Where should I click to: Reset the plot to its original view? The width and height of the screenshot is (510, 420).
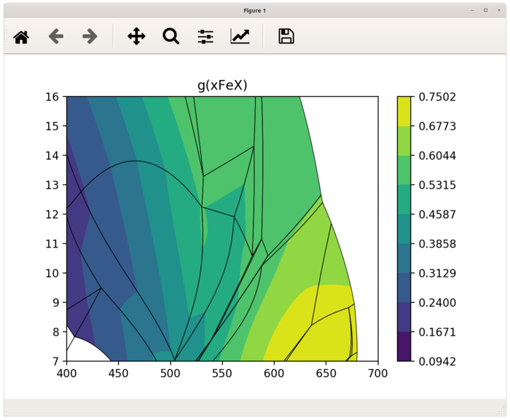click(21, 36)
